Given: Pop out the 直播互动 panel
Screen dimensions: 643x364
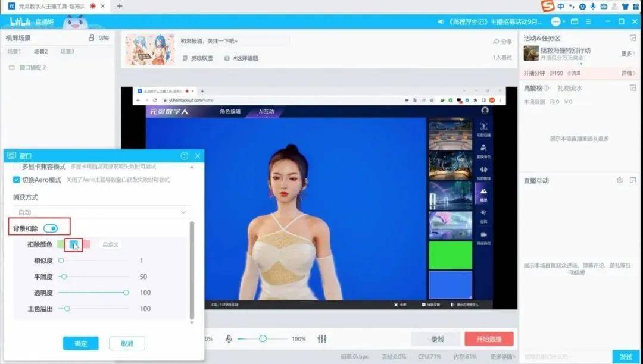Looking at the screenshot, I should pos(633,180).
